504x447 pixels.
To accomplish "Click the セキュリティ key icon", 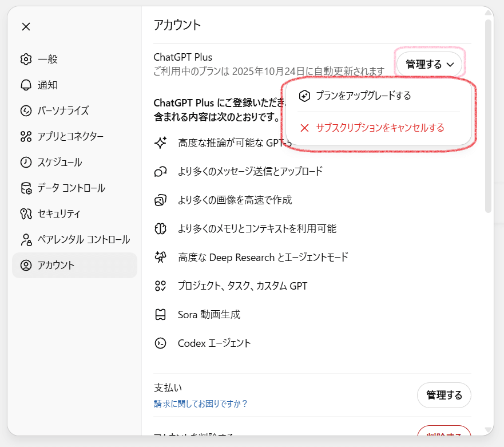I will (x=26, y=214).
